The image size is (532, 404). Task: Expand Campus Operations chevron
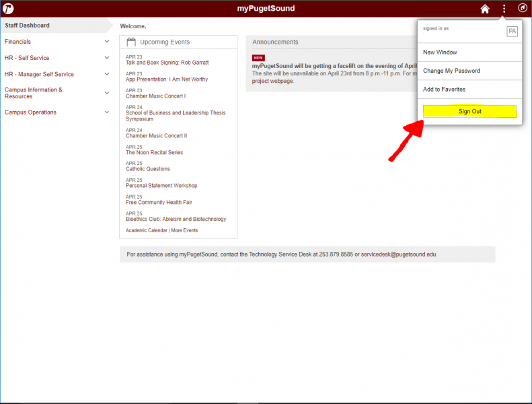pos(107,112)
